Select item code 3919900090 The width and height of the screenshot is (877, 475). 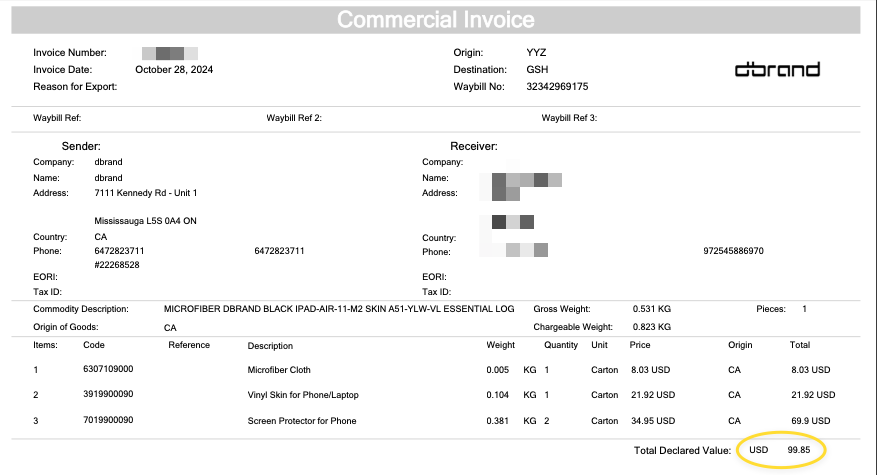point(108,394)
